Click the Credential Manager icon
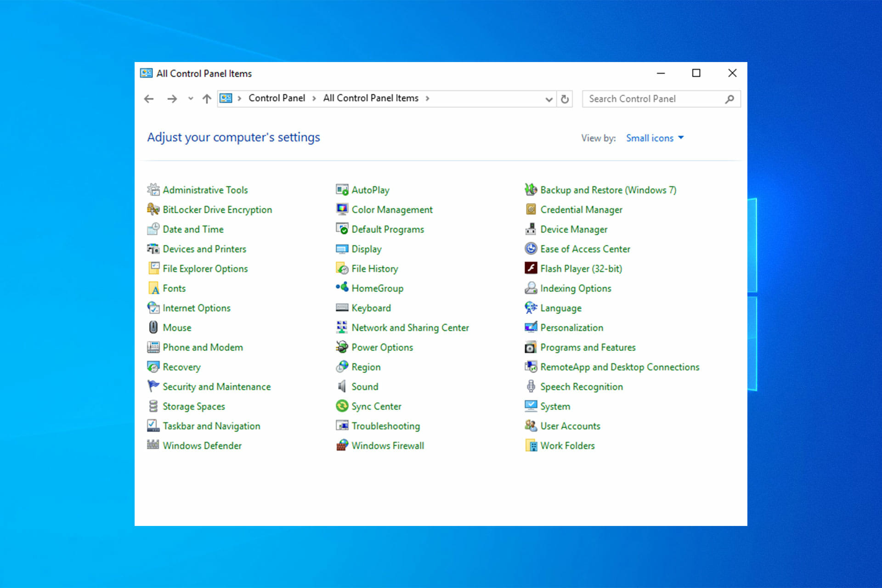 pyautogui.click(x=531, y=209)
